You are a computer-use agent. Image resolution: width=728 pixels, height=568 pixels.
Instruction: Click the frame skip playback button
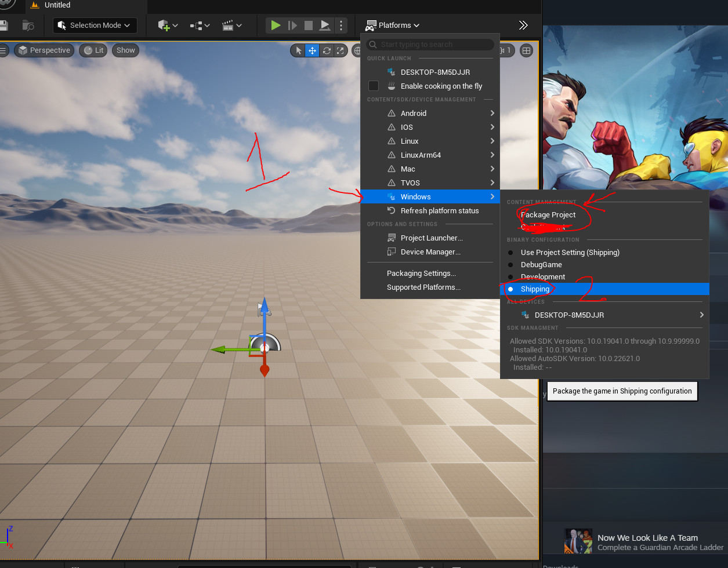click(x=292, y=26)
